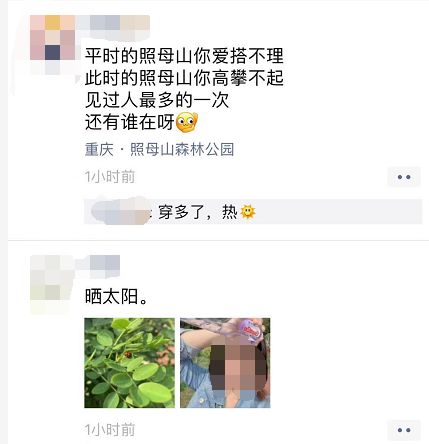Tap the line 平时的照母山你爱搭不理
The image size is (429, 444).
(x=184, y=56)
